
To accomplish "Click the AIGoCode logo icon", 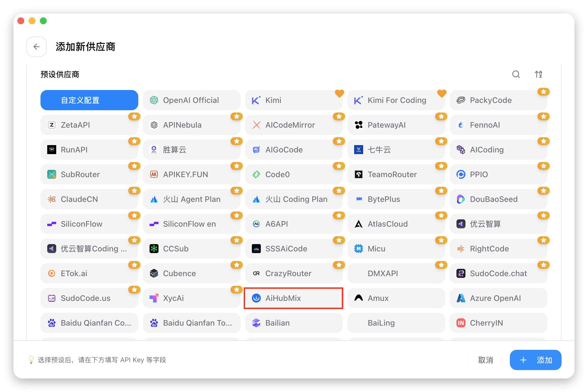I will click(x=256, y=150).
